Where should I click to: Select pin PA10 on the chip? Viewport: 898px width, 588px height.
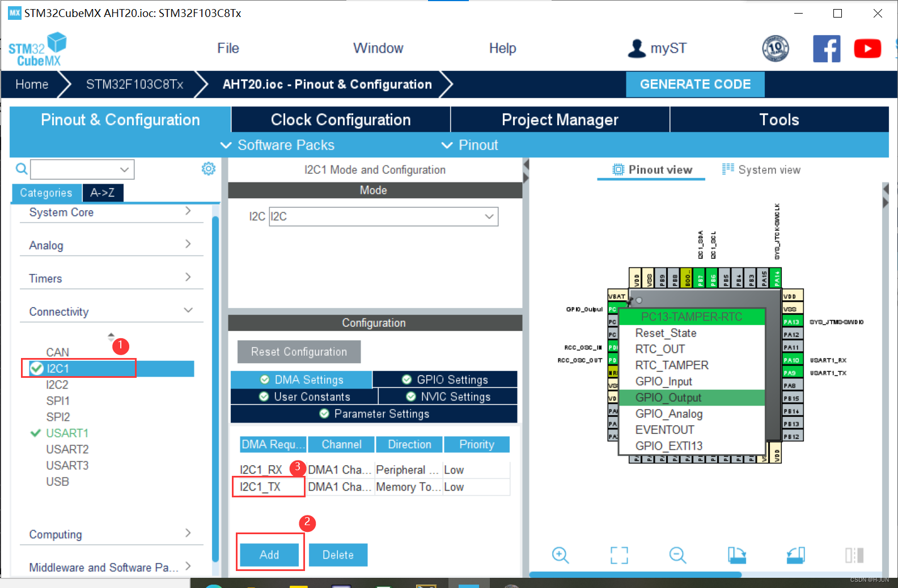tap(792, 360)
